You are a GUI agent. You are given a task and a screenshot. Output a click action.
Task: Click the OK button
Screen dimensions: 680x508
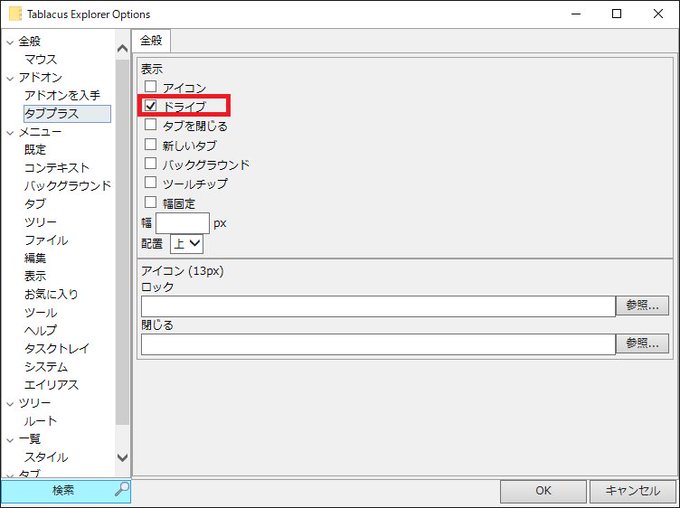click(543, 491)
